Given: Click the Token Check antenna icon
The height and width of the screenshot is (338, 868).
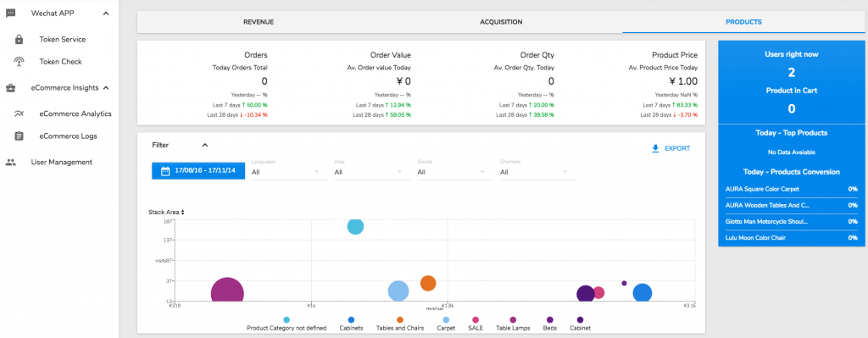Looking at the screenshot, I should pos(19,61).
